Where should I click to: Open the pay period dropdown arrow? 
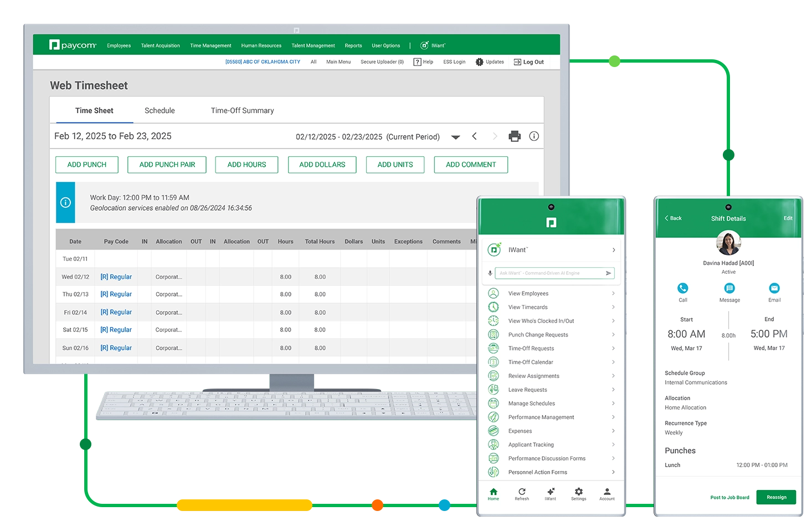click(455, 137)
